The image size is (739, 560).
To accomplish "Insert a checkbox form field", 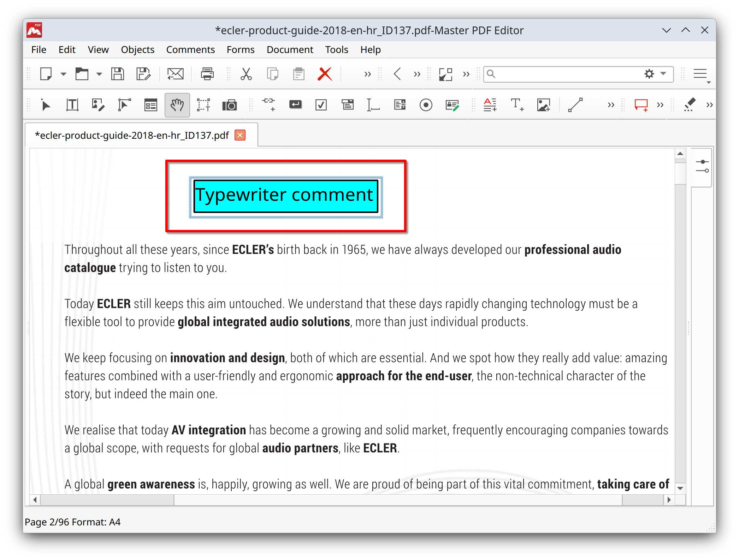I will [321, 105].
